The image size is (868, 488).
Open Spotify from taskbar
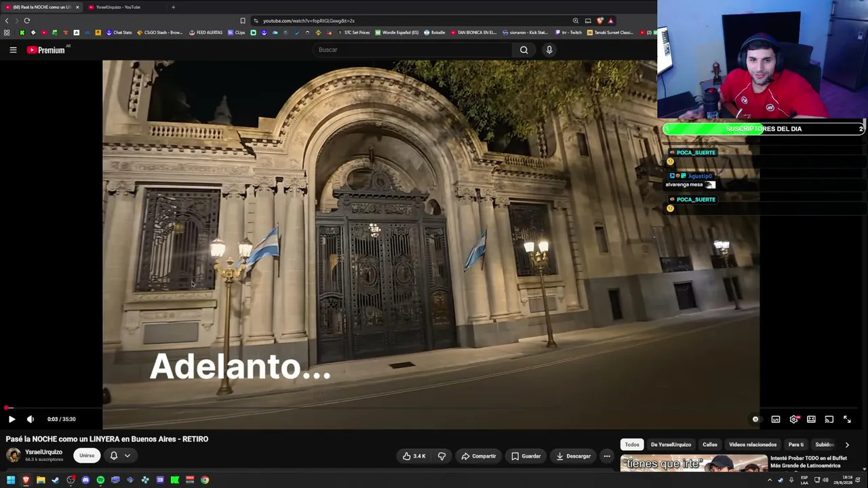[x=100, y=480]
